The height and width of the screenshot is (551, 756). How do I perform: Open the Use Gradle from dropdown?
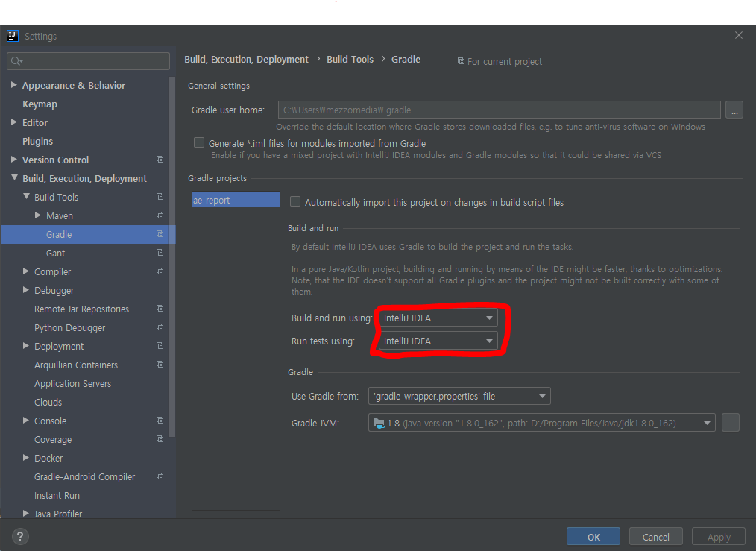[459, 396]
